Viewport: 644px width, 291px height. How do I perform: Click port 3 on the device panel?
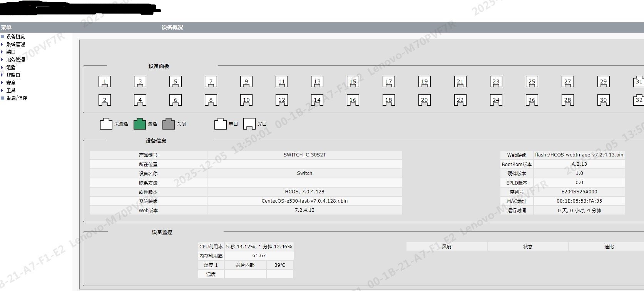tap(140, 81)
